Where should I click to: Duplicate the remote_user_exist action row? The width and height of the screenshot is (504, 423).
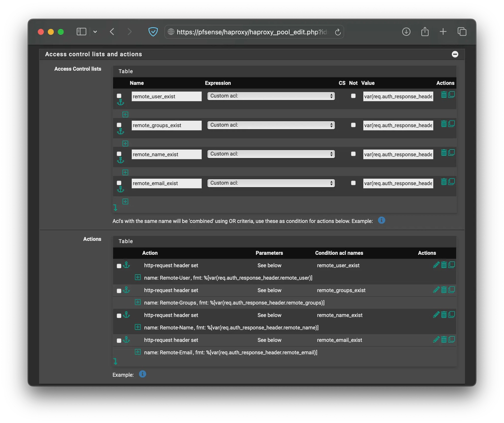[x=451, y=265]
